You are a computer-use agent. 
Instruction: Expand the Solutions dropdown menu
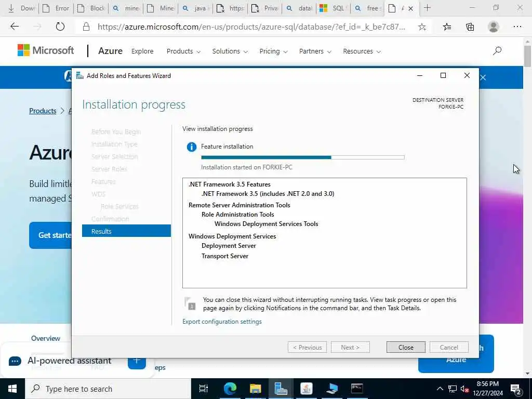point(230,51)
